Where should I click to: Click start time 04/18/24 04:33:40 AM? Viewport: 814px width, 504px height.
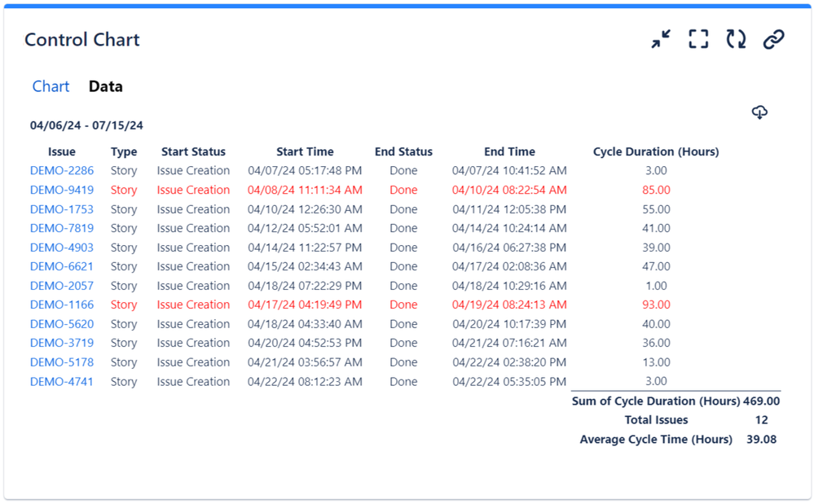tap(305, 323)
